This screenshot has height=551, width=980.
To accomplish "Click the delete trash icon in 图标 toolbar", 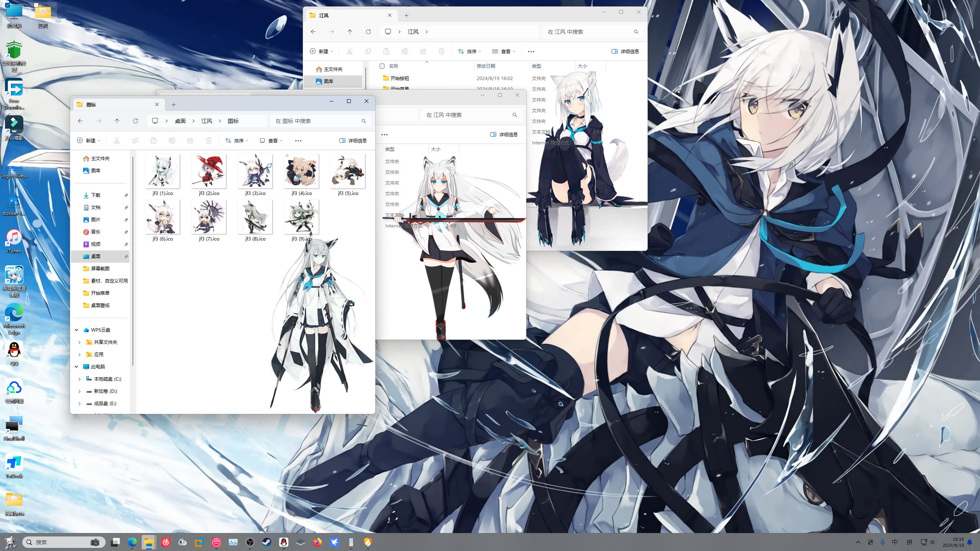I will [209, 141].
